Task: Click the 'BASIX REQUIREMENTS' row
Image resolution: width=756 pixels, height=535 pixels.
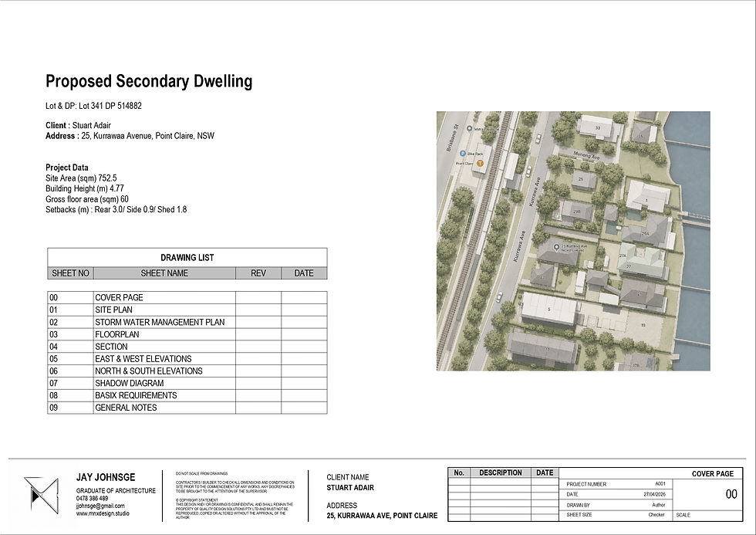Action: (187, 395)
